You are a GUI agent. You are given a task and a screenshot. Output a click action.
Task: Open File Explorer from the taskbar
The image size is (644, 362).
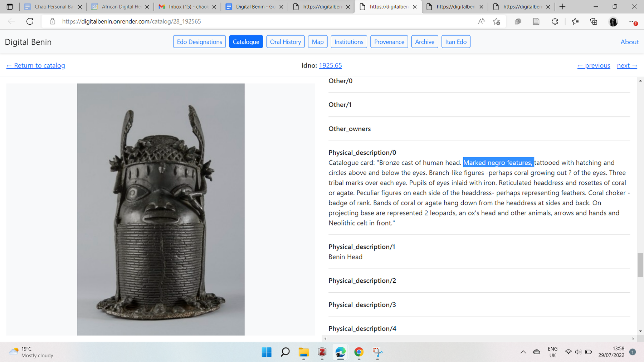[304, 352]
